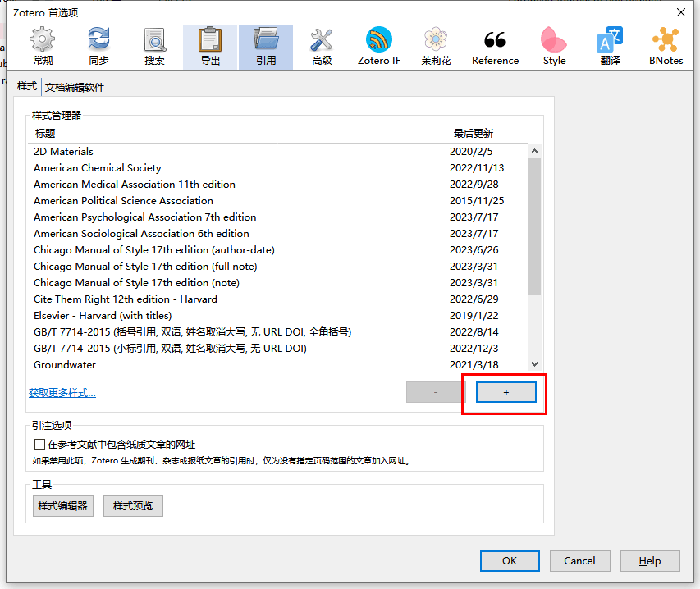This screenshot has height=589, width=700.
Task: Open the 样式编辑器 style editor
Action: pos(63,506)
